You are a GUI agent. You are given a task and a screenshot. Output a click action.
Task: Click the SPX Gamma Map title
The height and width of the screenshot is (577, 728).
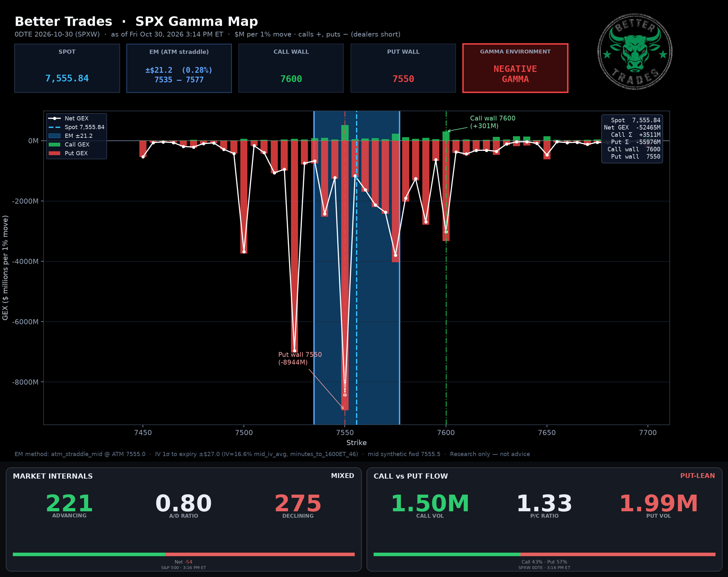pyautogui.click(x=196, y=21)
